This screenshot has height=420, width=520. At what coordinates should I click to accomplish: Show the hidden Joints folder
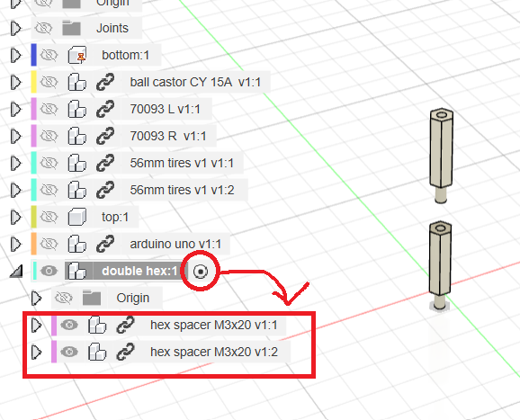click(44, 28)
